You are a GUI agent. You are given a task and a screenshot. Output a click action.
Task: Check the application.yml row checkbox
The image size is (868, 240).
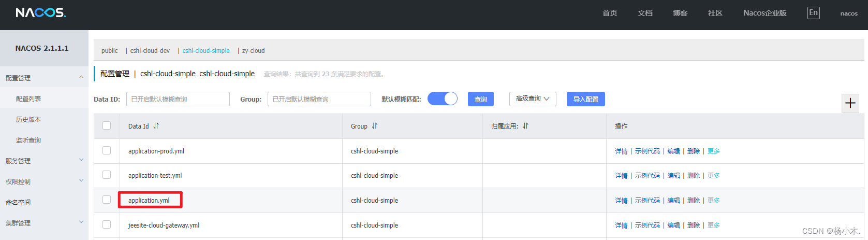107,200
